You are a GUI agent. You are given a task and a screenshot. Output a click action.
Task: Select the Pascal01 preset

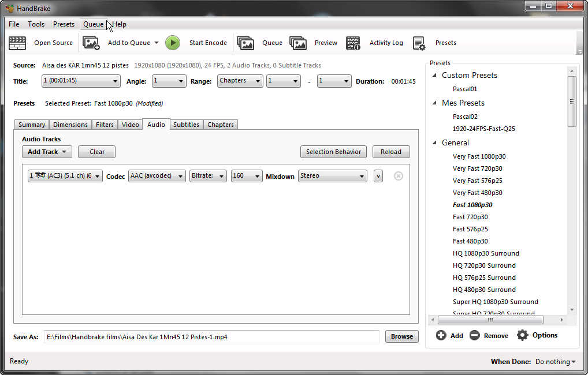465,89
